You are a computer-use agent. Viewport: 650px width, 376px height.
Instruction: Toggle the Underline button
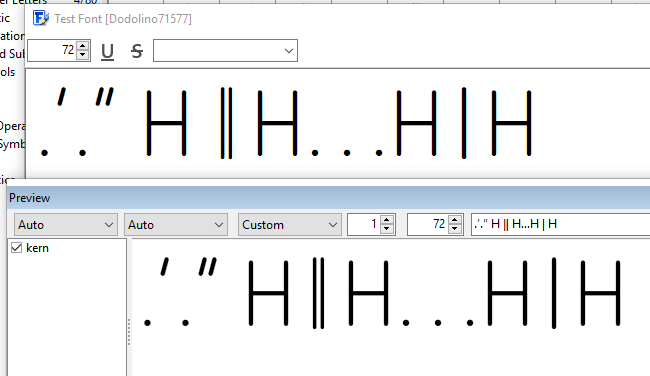click(107, 51)
